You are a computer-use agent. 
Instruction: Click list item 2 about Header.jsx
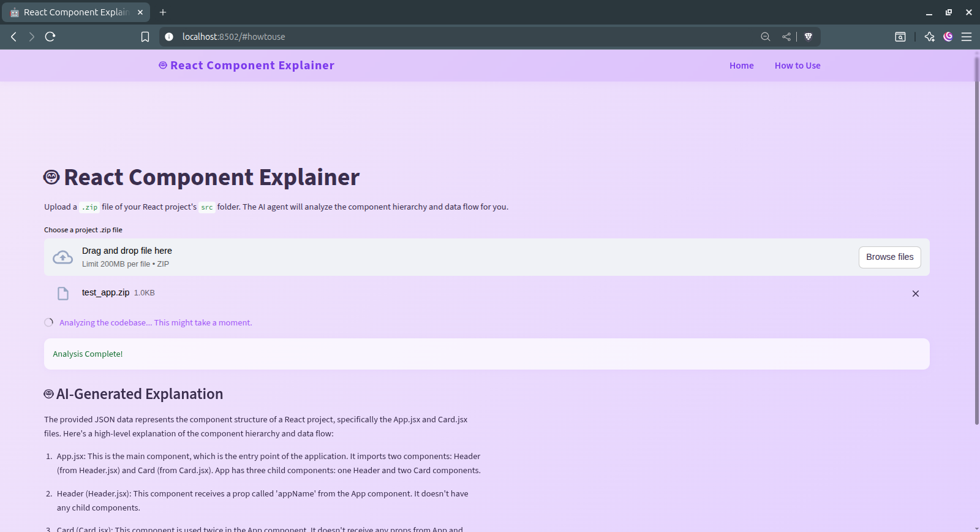(257, 501)
